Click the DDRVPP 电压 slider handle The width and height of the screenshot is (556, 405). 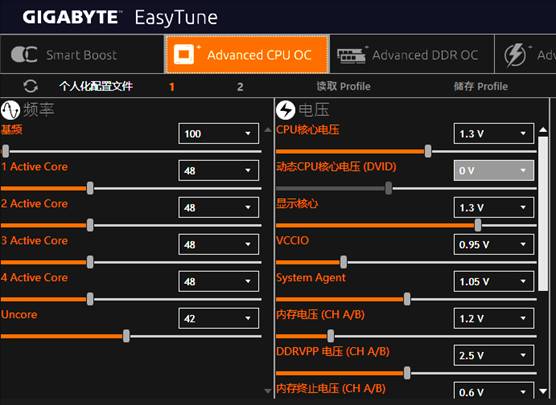point(407,373)
